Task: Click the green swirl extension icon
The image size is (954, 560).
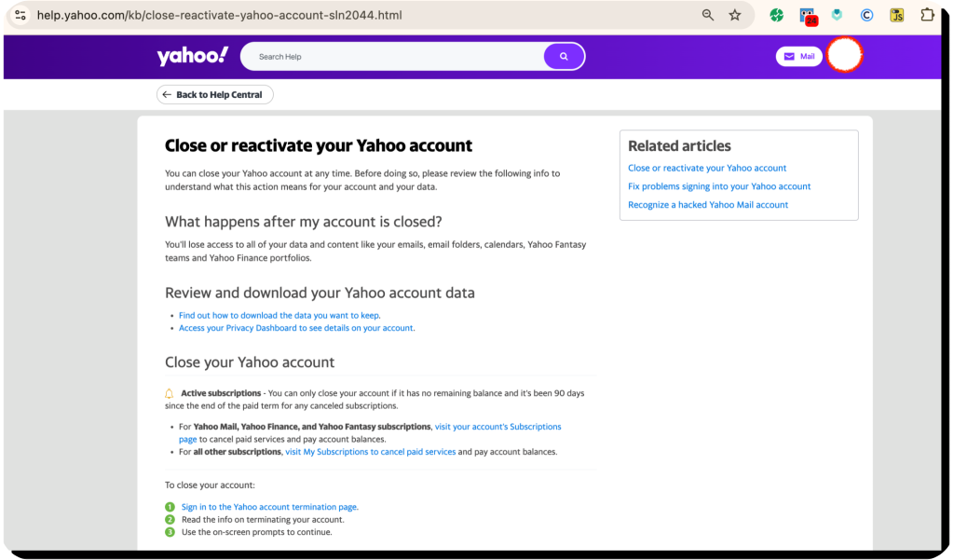Action: pos(776,15)
